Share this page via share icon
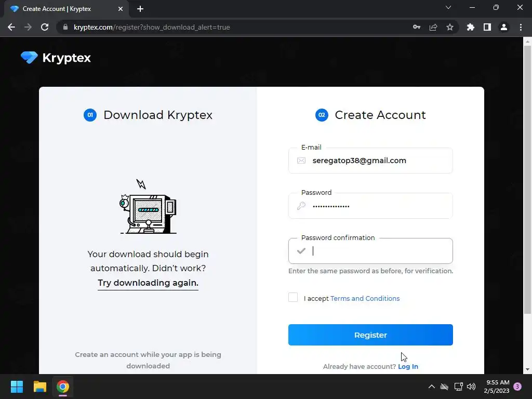 (x=433, y=27)
